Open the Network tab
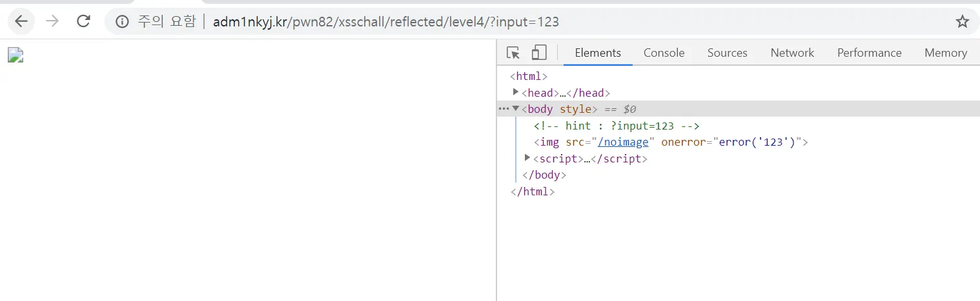 tap(792, 53)
